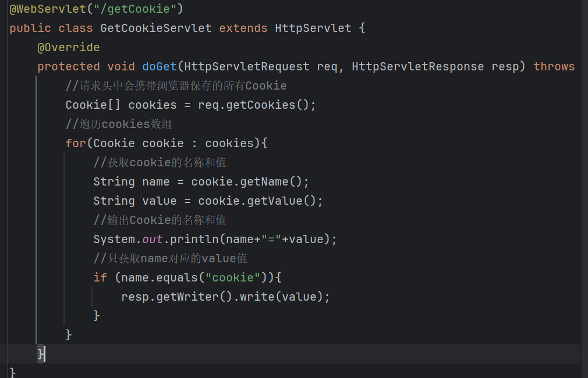Click the cookie.getName() call
Screen dimensions: 588x378
pyautogui.click(x=246, y=181)
